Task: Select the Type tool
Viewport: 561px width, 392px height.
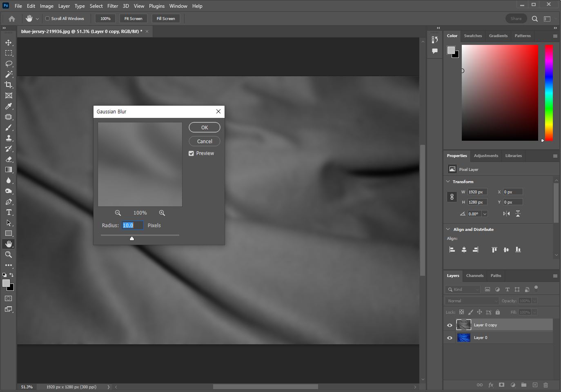Action: (x=8, y=212)
